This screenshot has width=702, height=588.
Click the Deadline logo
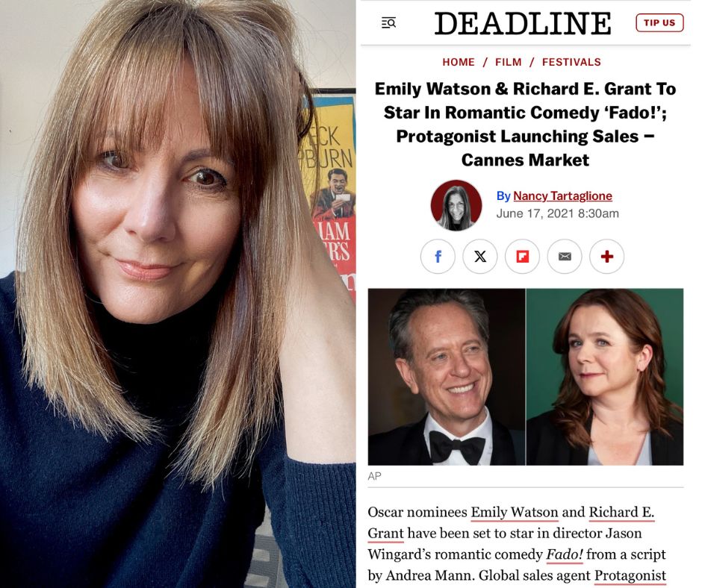(x=523, y=23)
